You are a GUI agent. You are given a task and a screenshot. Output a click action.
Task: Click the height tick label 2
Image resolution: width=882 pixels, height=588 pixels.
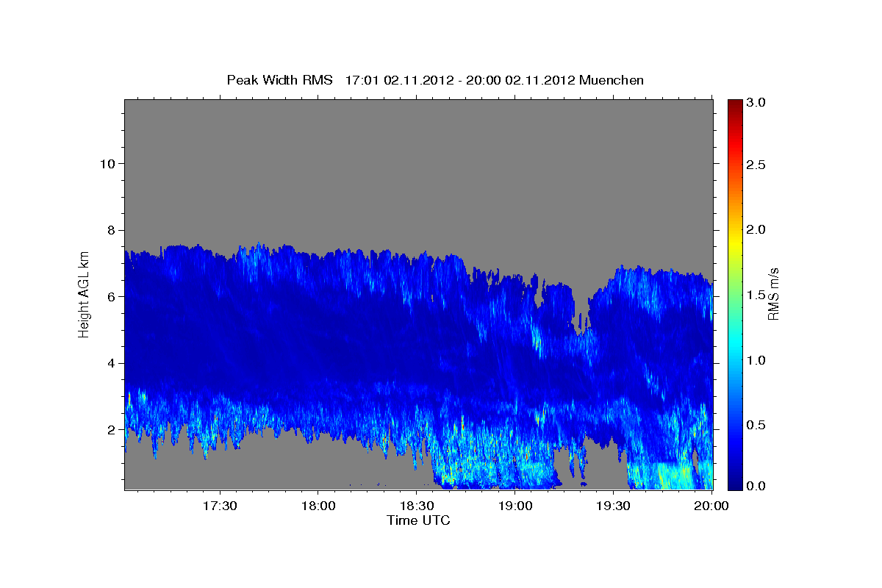(111, 429)
